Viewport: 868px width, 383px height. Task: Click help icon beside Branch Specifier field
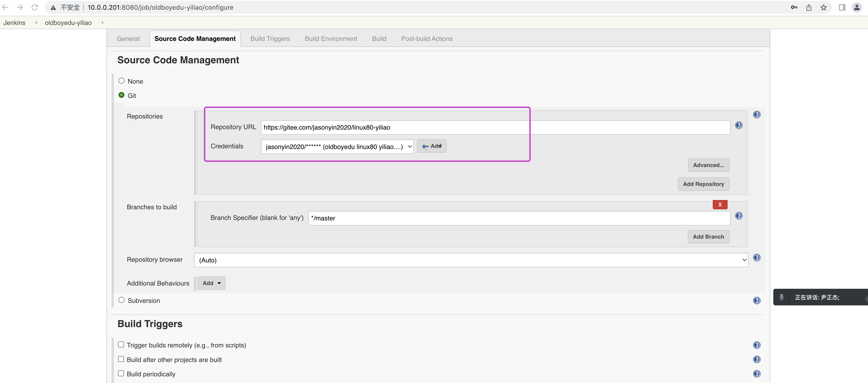[739, 216]
